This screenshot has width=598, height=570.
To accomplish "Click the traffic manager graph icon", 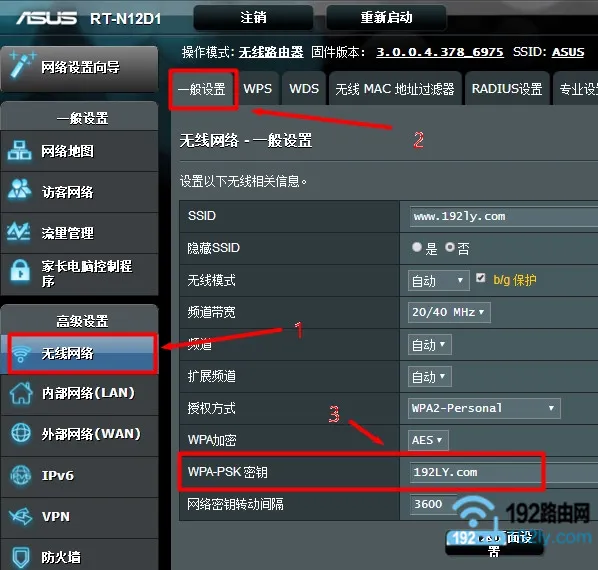I will (19, 231).
